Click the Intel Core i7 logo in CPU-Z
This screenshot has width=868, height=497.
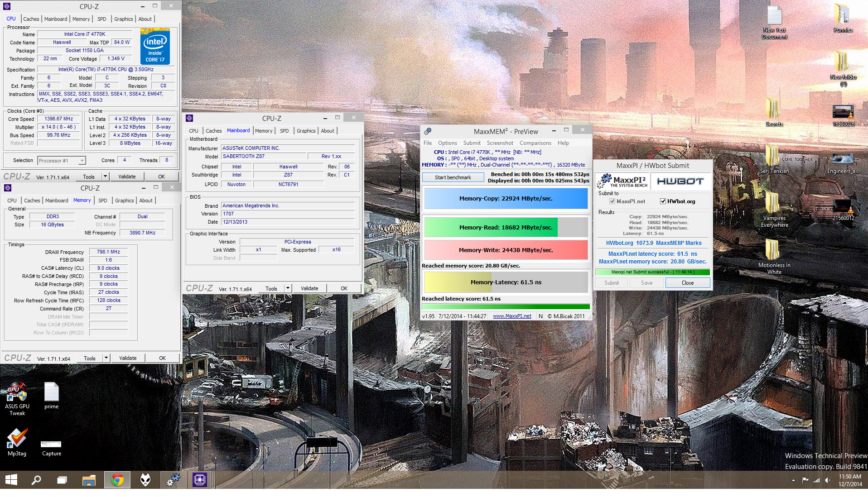coord(155,46)
